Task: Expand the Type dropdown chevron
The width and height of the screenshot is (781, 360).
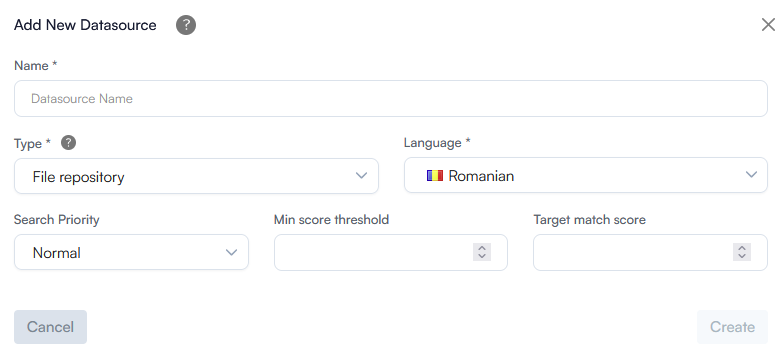Action: coord(362,176)
